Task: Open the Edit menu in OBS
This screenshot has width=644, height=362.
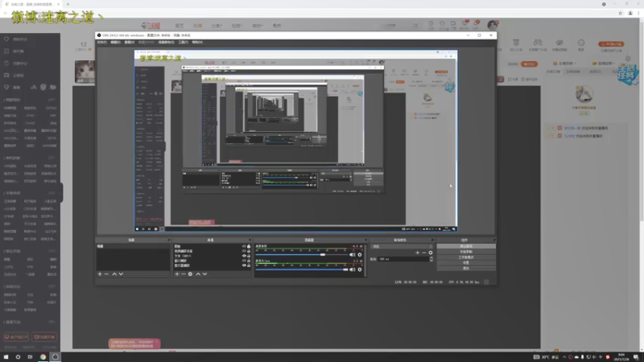Action: 115,43
